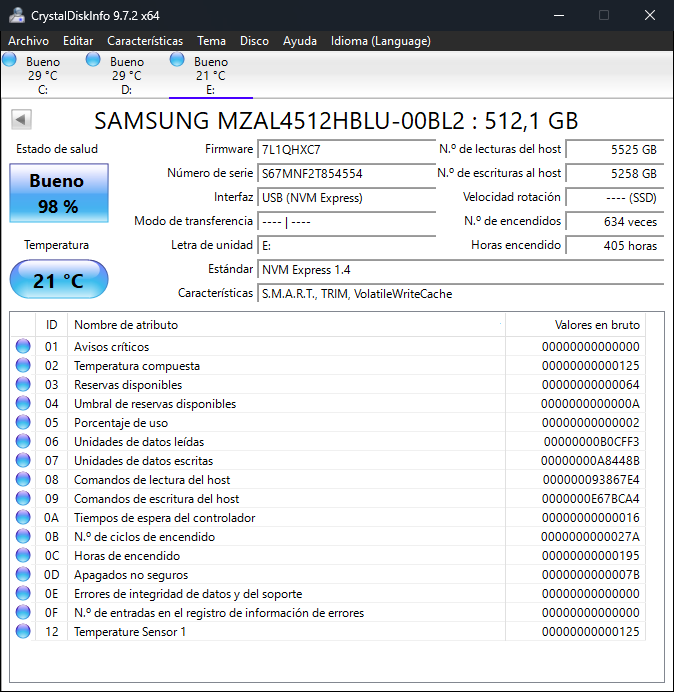Close the CrystalDiskInfo window

(x=650, y=15)
